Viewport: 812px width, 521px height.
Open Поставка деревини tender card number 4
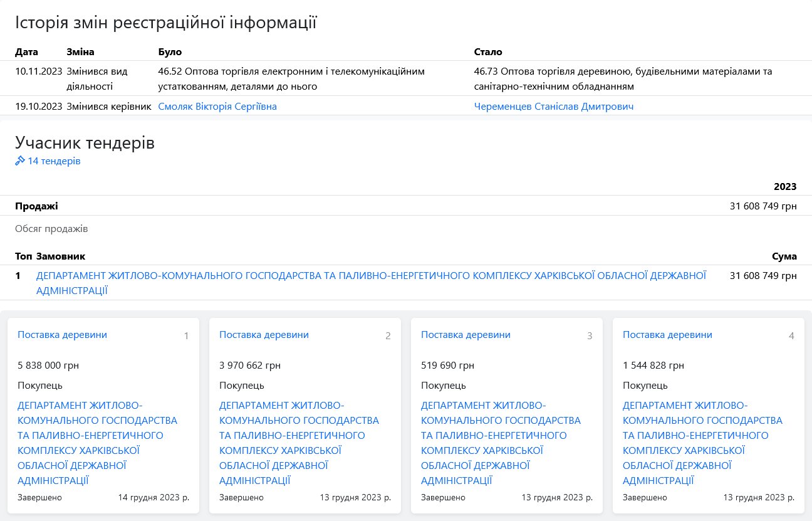pyautogui.click(x=668, y=335)
